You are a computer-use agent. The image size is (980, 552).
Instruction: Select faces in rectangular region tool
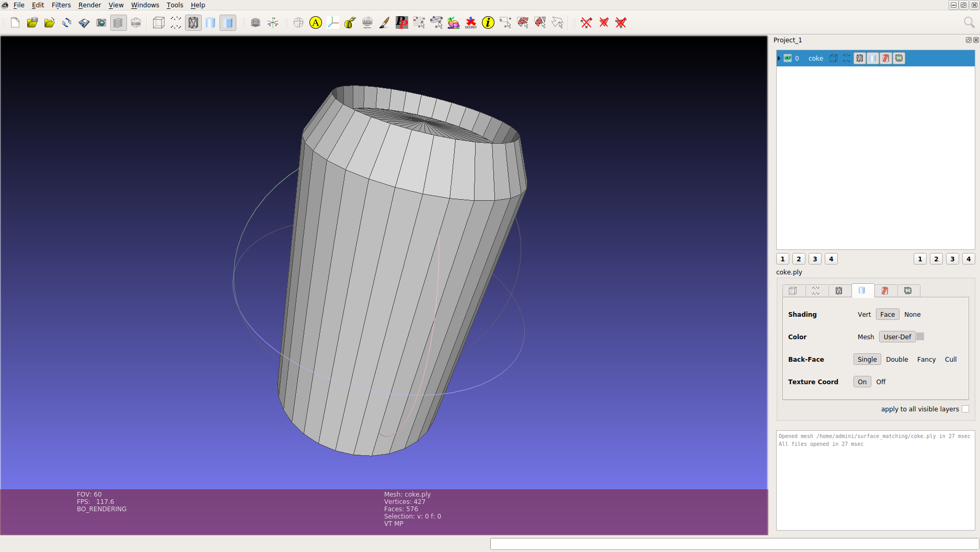[523, 22]
